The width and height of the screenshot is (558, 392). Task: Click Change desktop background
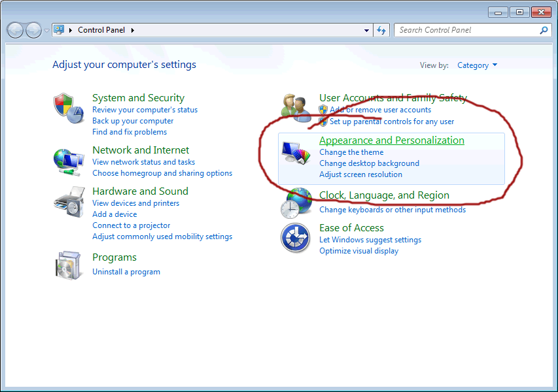click(x=369, y=163)
